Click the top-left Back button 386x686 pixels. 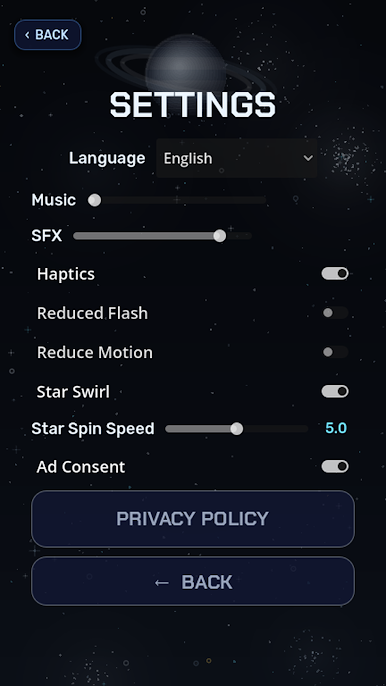48,35
